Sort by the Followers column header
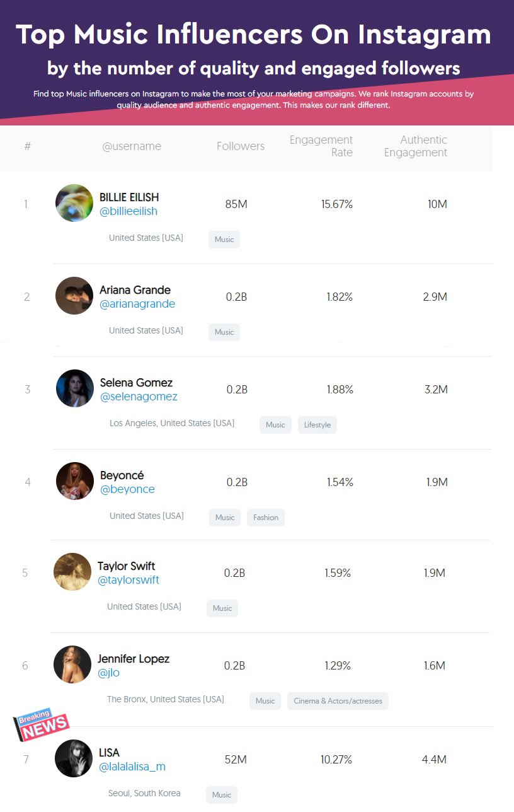This screenshot has height=812, width=514. pos(241,146)
